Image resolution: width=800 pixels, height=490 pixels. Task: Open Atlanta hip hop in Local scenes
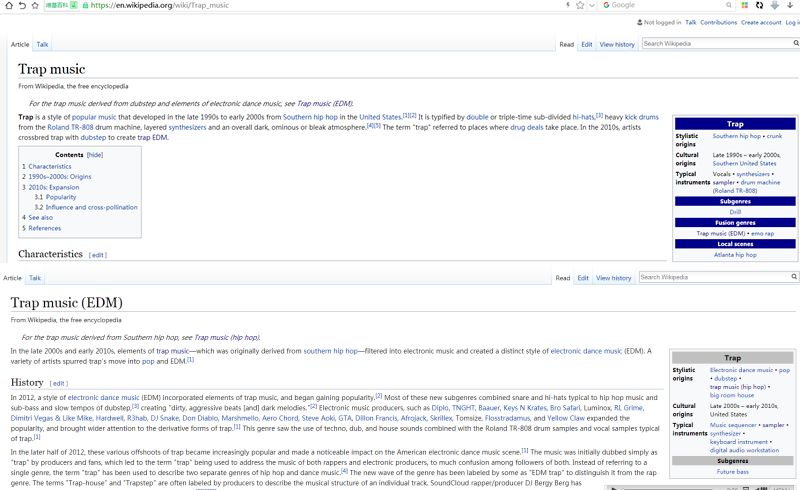pyautogui.click(x=735, y=255)
